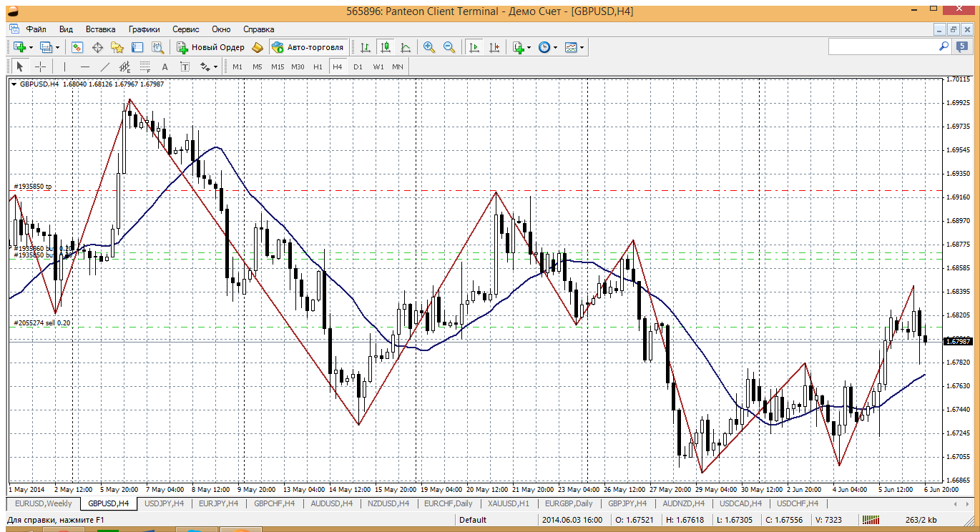The width and height of the screenshot is (980, 532).
Task: Click the Новый Ордер button
Action: point(211,47)
